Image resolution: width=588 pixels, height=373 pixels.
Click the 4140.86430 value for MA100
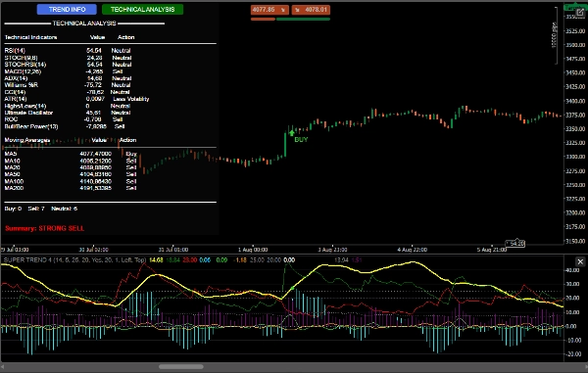[96, 181]
